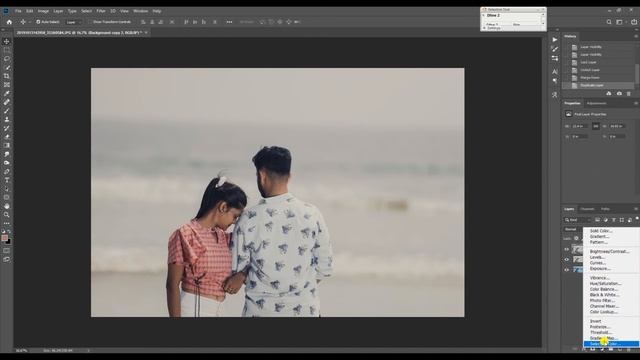Delete current state with History trash icon

point(629,93)
